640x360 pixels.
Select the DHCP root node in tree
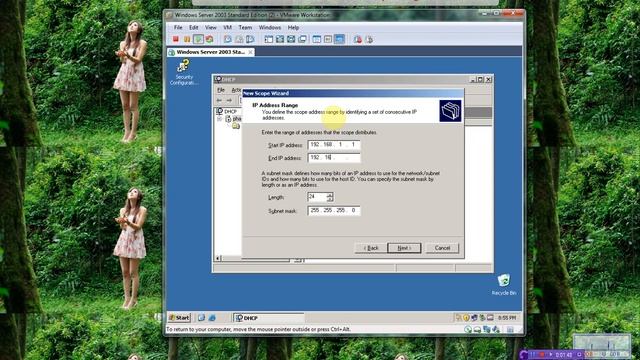pos(227,111)
